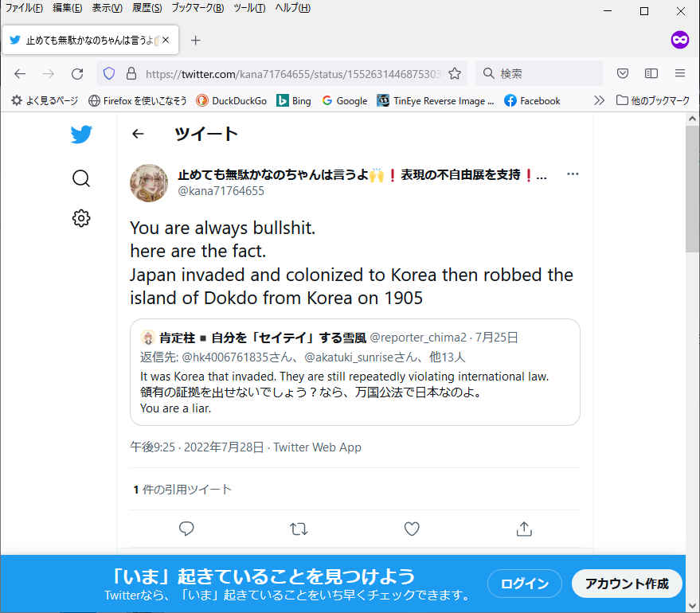
Task: Like the tweet with heart icon
Action: pos(411,529)
